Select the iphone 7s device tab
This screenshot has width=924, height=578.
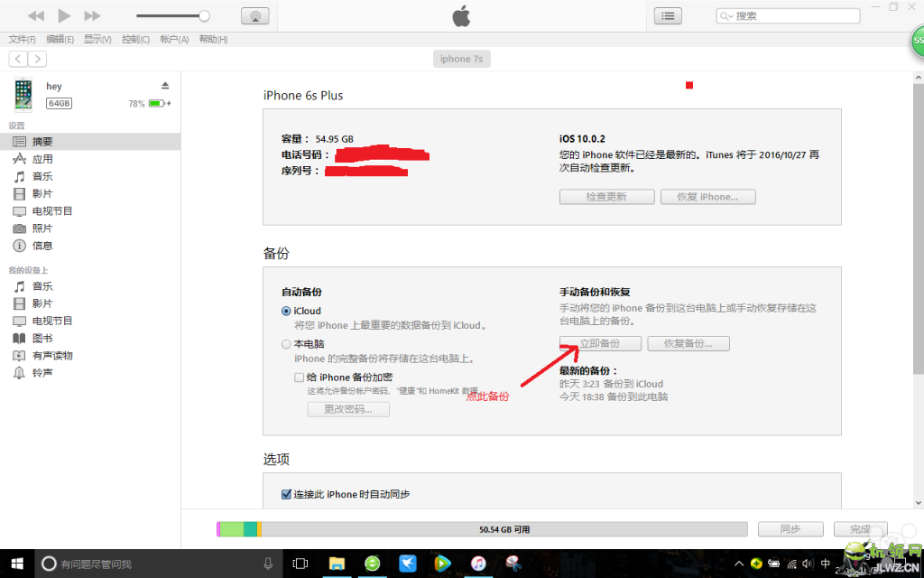pos(461,59)
